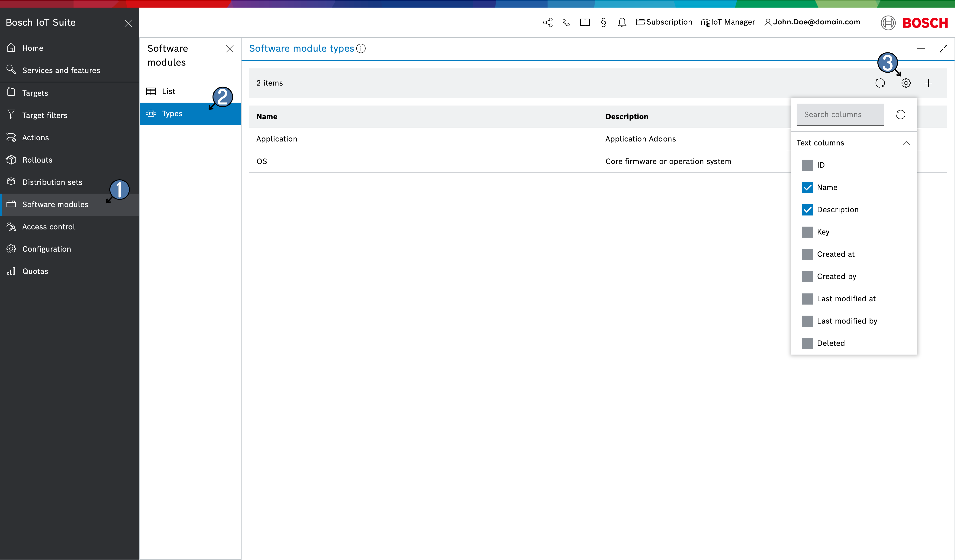
Task: Enable the ID column checkbox
Action: (x=807, y=165)
